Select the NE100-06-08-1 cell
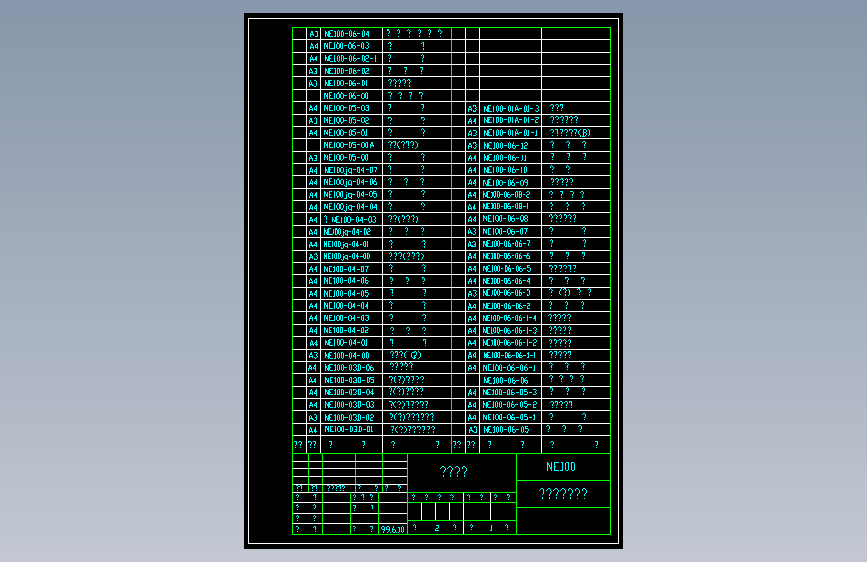This screenshot has width=867, height=562. click(510, 207)
